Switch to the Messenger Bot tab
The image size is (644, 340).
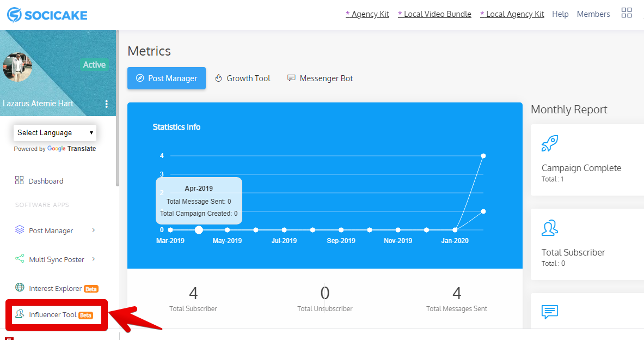[x=320, y=78]
